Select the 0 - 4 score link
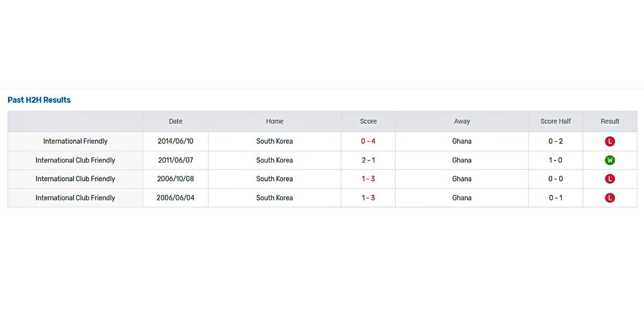 (x=368, y=141)
